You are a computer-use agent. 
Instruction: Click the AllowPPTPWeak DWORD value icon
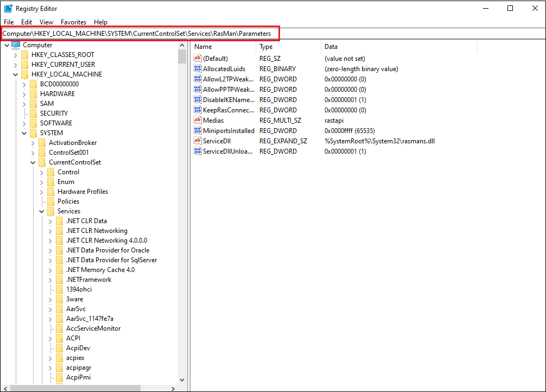(198, 89)
